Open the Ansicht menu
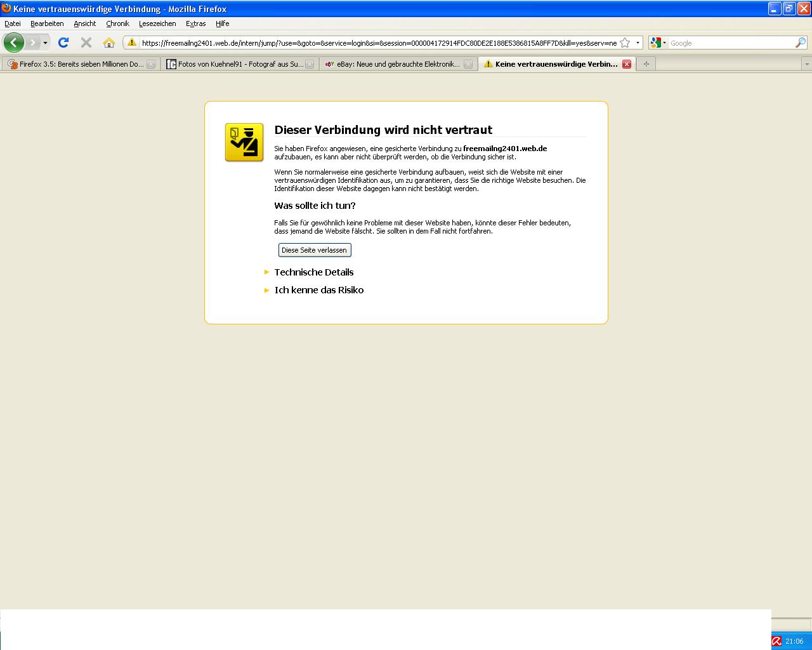This screenshot has height=650, width=812. (x=84, y=23)
